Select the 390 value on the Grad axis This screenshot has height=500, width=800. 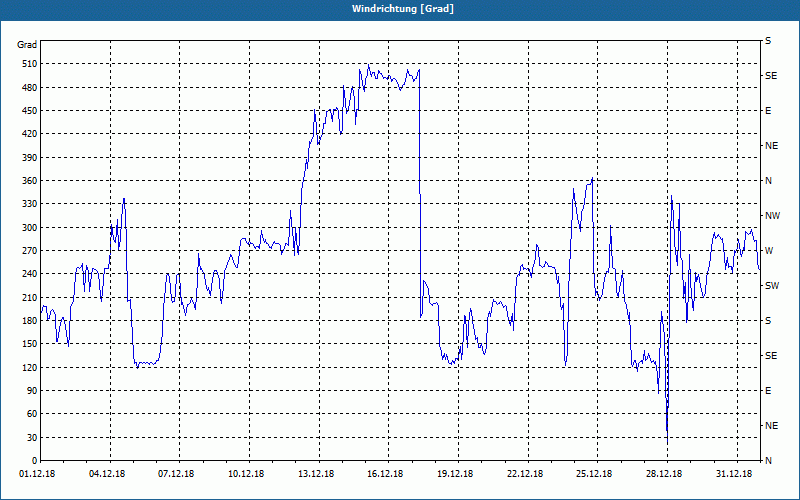[30, 158]
